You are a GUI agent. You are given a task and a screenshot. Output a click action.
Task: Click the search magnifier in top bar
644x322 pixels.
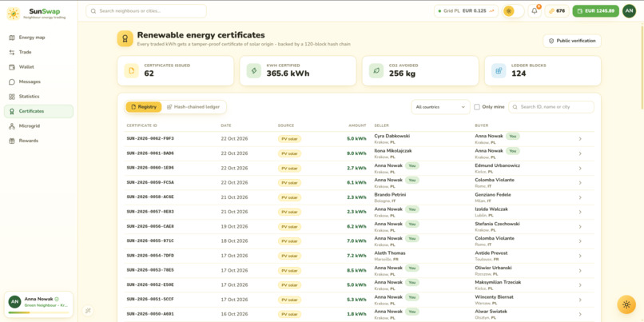[93, 11]
